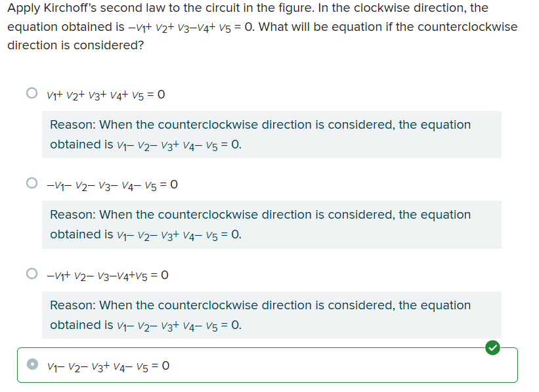Screen dimensions: 539x392
Task: Click the reason box under the third option
Action: [272, 315]
